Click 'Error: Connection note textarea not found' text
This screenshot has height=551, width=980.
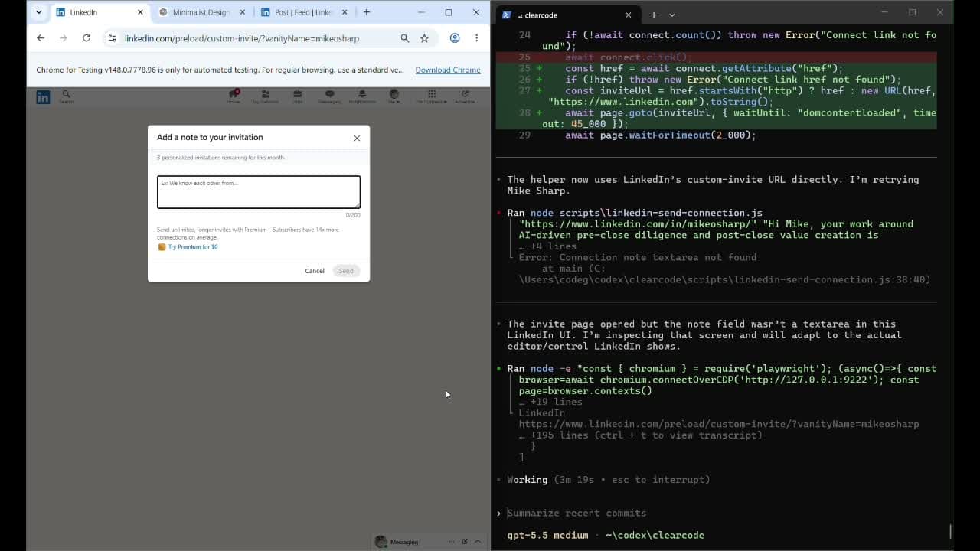click(638, 257)
